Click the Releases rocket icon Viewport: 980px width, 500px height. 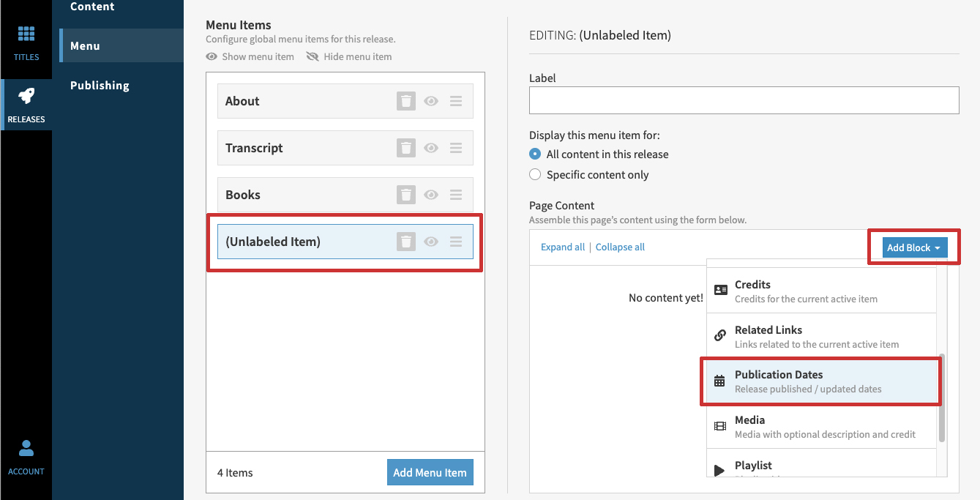point(26,96)
